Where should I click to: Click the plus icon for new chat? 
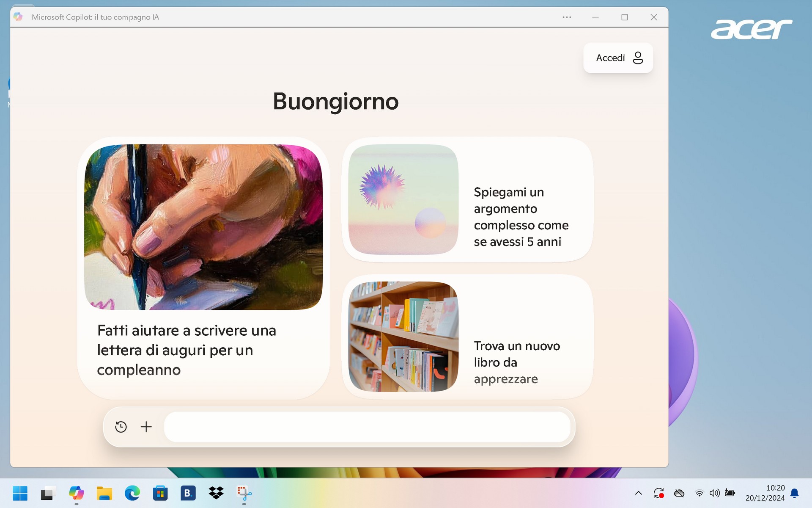tap(146, 427)
